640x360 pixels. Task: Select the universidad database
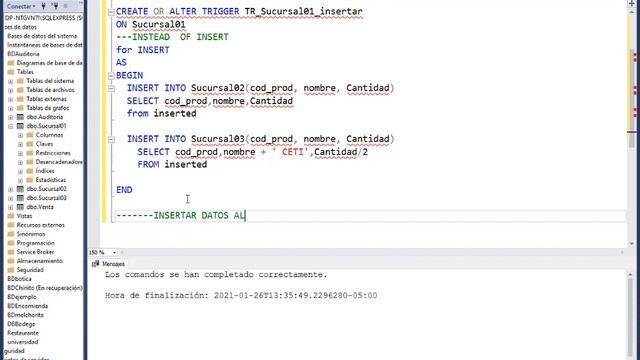point(23,342)
